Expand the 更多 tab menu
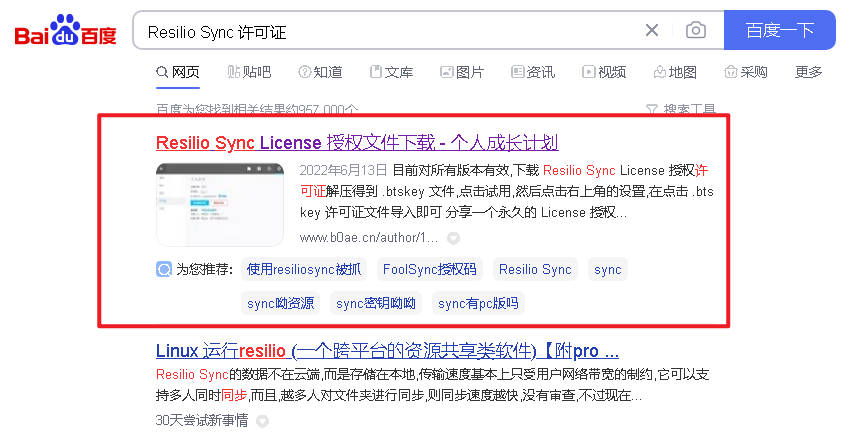This screenshot has height=437, width=865. (x=808, y=72)
